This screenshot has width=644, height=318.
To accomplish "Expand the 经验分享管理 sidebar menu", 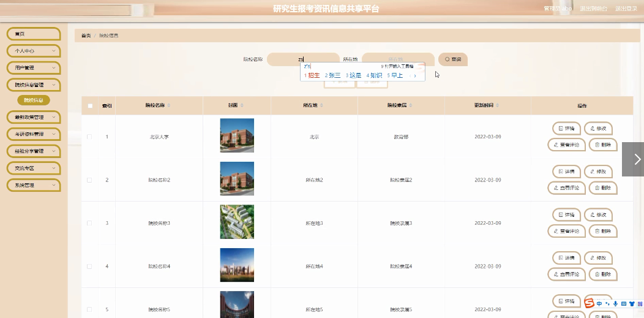I will [x=34, y=151].
